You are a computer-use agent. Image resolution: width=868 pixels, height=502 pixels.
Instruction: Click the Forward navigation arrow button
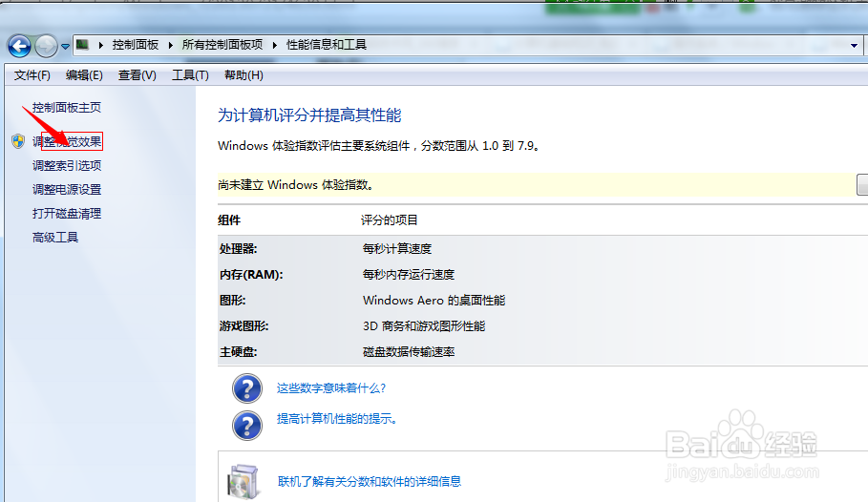(x=46, y=46)
